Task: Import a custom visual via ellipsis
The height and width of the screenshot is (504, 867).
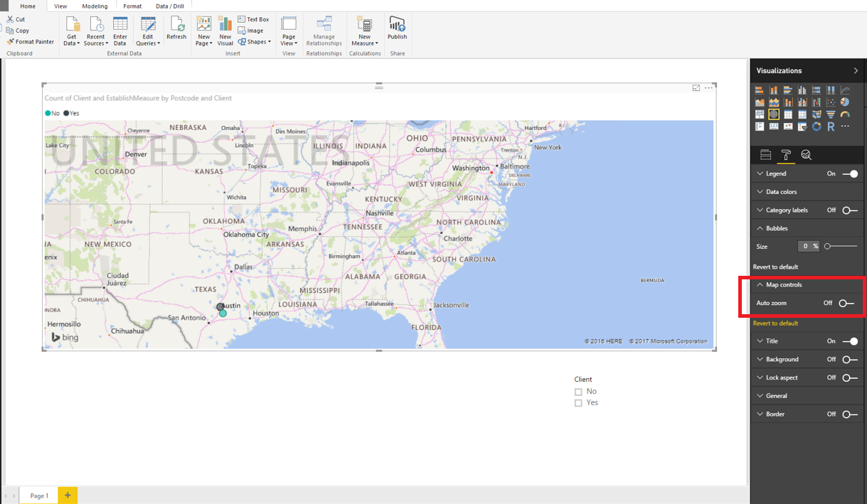Action: tap(845, 126)
